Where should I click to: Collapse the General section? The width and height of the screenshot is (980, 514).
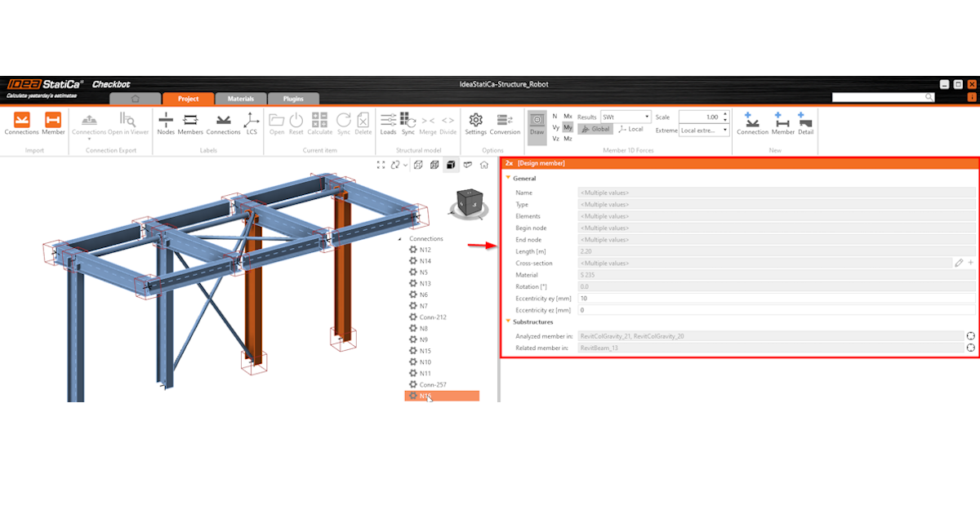509,178
